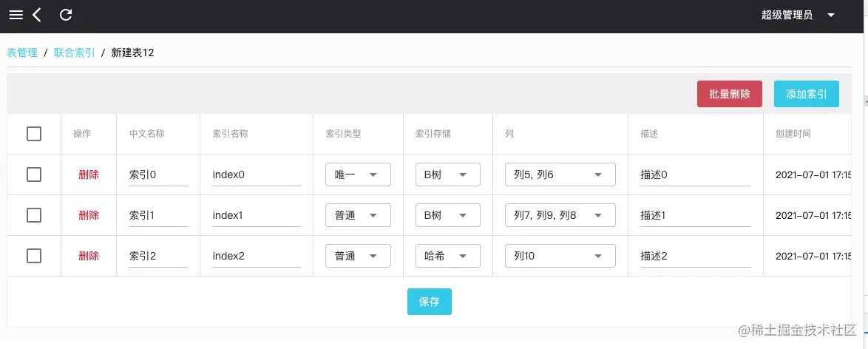The image size is (868, 349).
Task: Delete the index2 row via 删除
Action: click(89, 256)
